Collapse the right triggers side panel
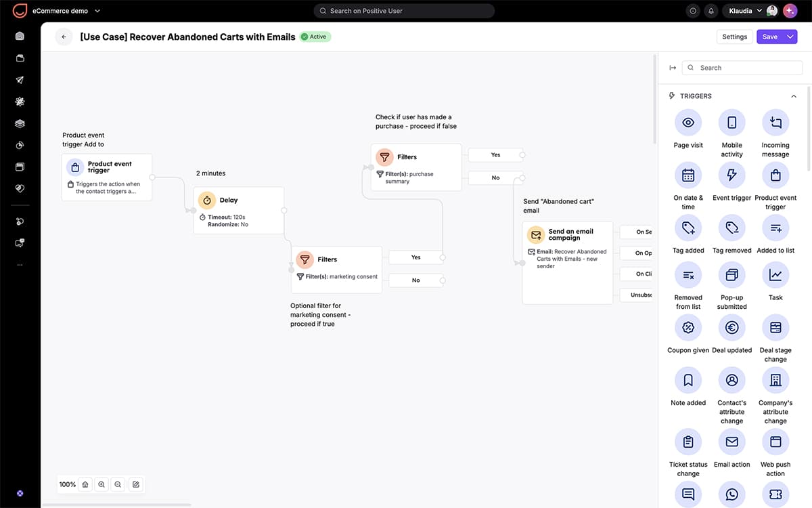Viewport: 812px width, 508px height. [x=673, y=68]
